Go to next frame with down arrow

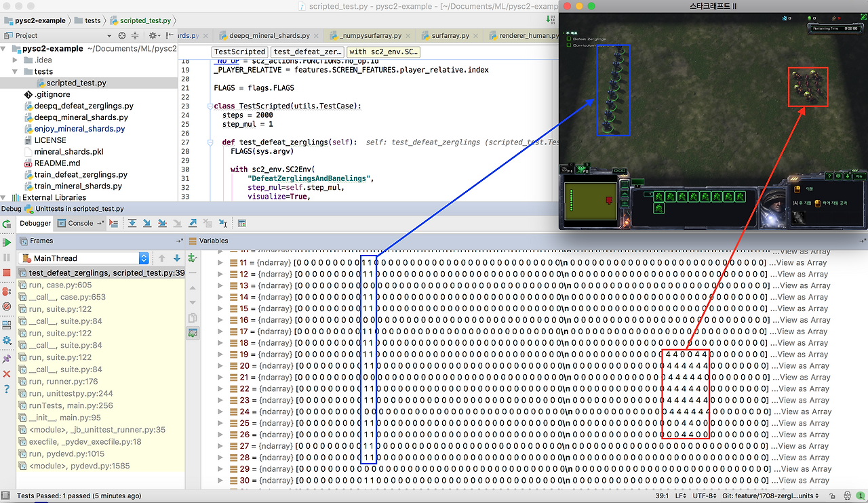177,258
